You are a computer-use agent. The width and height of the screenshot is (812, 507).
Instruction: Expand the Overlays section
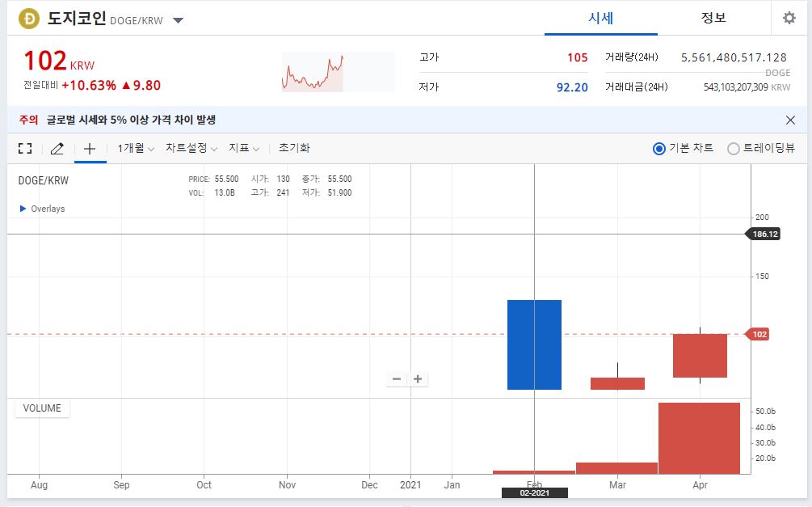point(42,209)
